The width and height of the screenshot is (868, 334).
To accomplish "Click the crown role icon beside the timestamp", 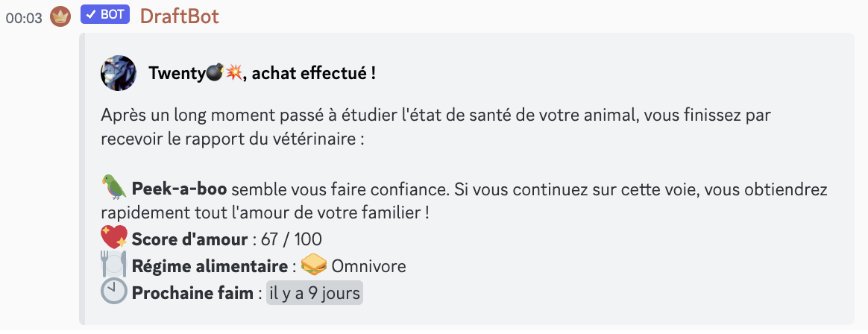I will pos(60,16).
